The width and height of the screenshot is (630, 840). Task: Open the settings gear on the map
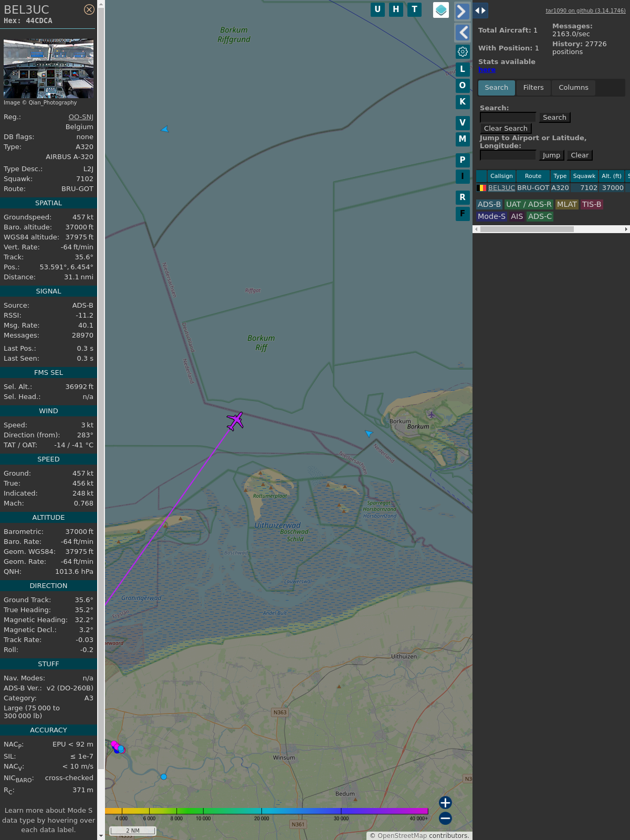pos(463,51)
